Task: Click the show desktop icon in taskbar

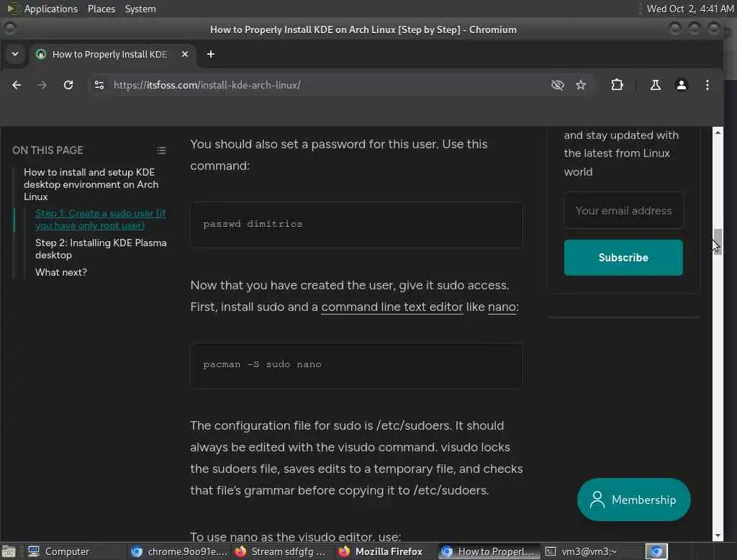Action: [9, 551]
